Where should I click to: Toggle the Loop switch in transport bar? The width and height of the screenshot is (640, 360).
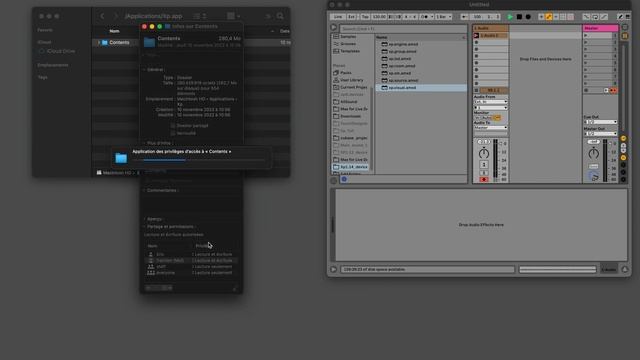(596, 17)
